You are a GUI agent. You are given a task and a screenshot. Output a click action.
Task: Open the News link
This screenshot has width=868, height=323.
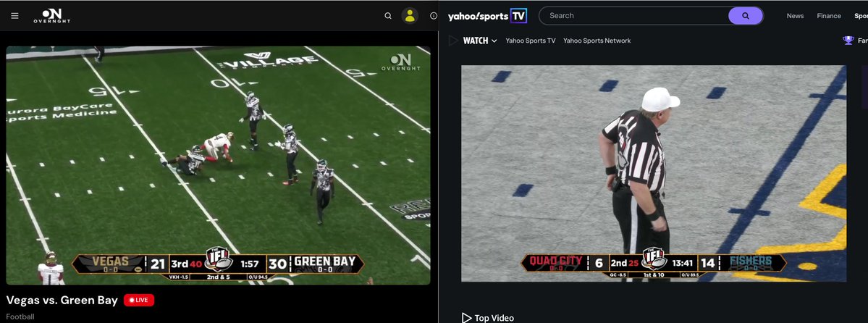click(795, 15)
